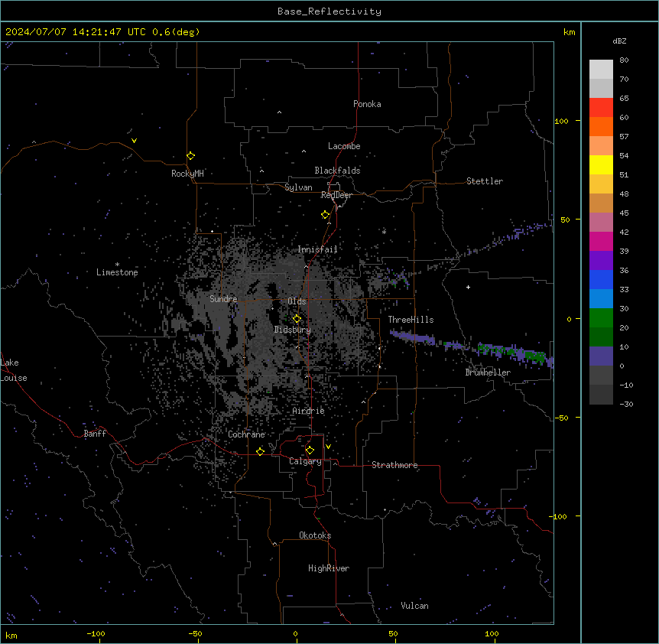The height and width of the screenshot is (644, 659).
Task: Click the Innisfail label
Action: pyautogui.click(x=317, y=249)
